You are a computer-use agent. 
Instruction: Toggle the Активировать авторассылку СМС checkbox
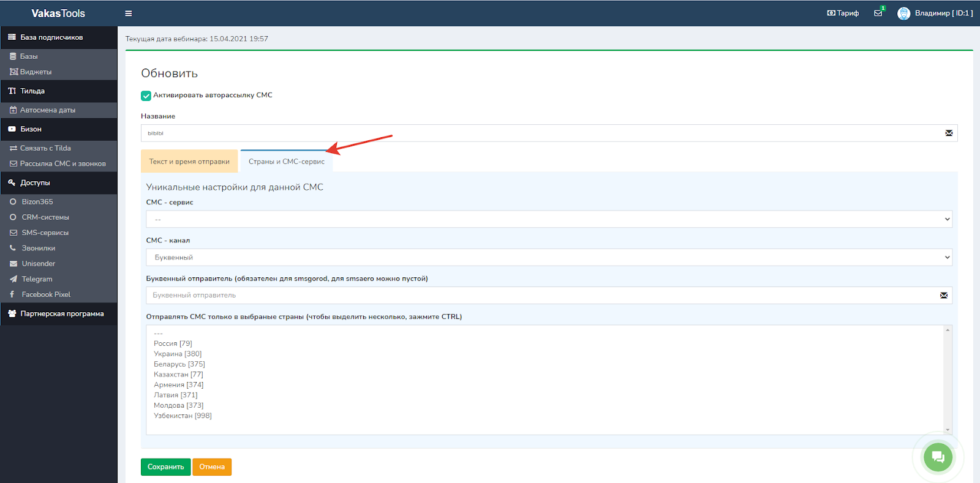[146, 95]
